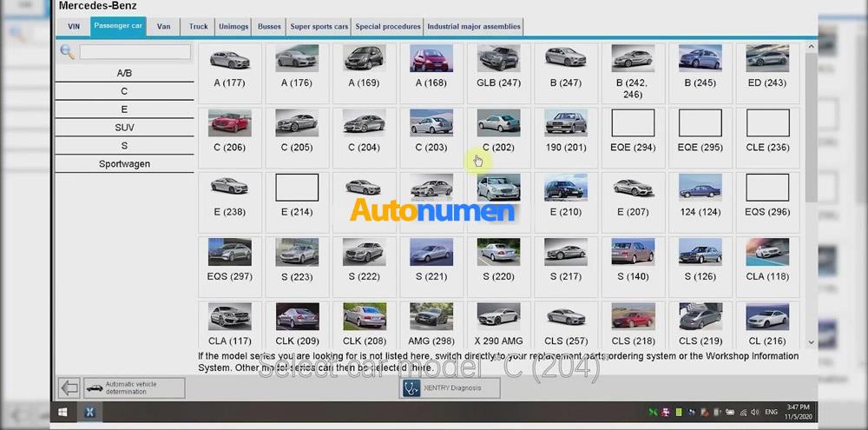Go back with the left arrow button
The height and width of the screenshot is (430, 868).
(x=69, y=388)
